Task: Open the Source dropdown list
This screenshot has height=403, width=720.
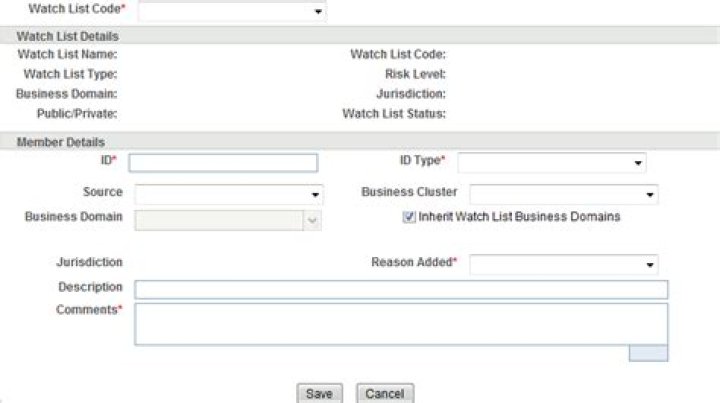Action: pyautogui.click(x=229, y=194)
